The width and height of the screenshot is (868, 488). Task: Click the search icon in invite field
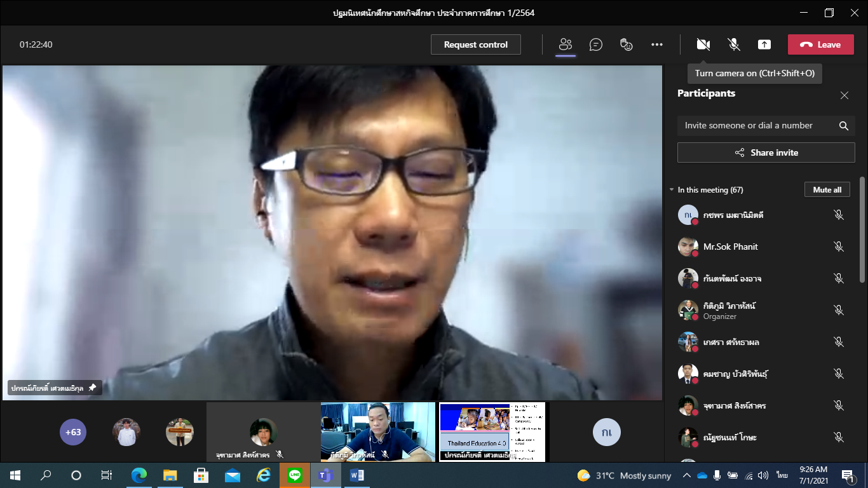843,126
